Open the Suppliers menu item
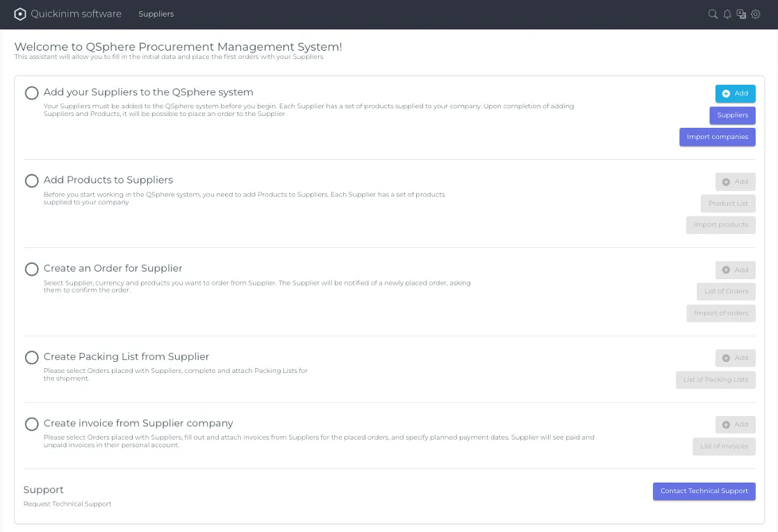The height and width of the screenshot is (532, 778). pos(156,14)
